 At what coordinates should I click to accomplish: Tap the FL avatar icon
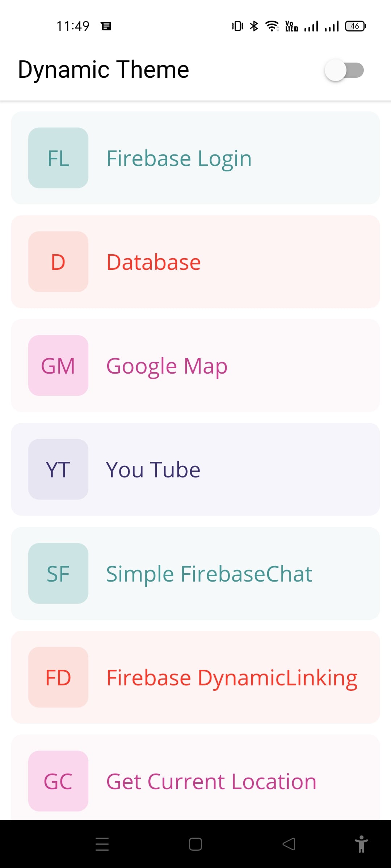coord(58,158)
